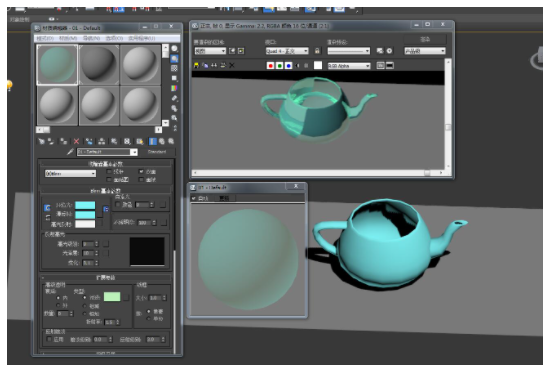Image resolution: width=553 pixels, height=371 pixels.
Task: Click the Go to Parent icon
Action: (162, 141)
